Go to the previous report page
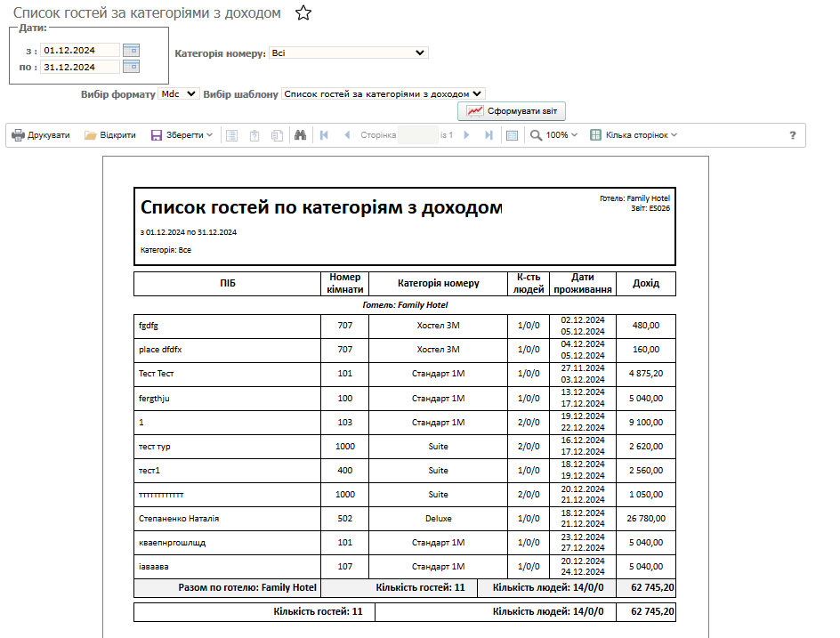Screen dimensions: 840x638 click(x=347, y=135)
